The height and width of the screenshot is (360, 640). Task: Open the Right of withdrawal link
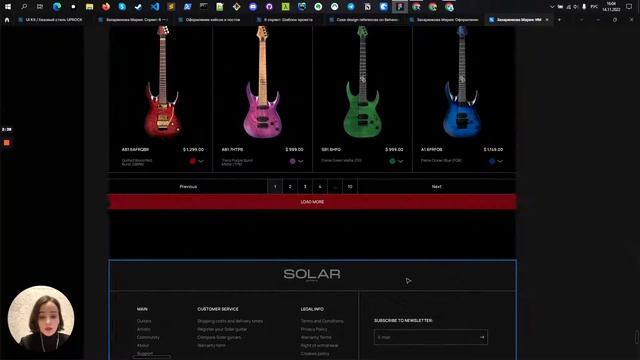click(x=319, y=345)
